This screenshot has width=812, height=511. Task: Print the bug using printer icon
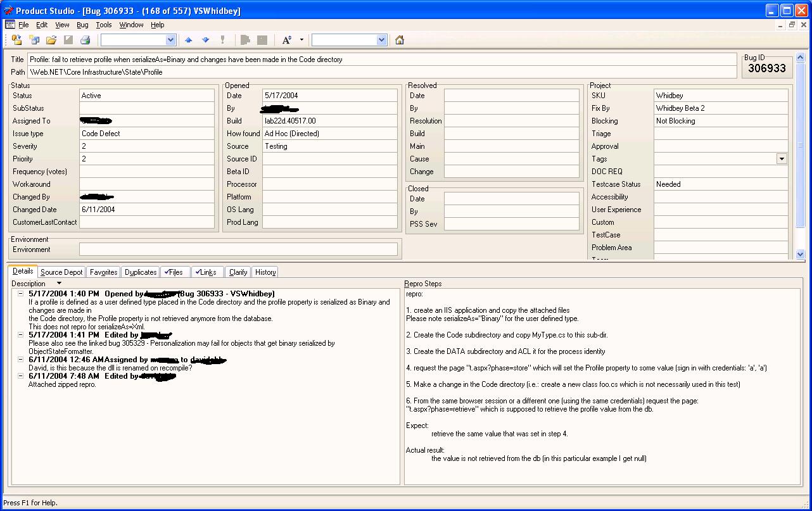click(86, 40)
